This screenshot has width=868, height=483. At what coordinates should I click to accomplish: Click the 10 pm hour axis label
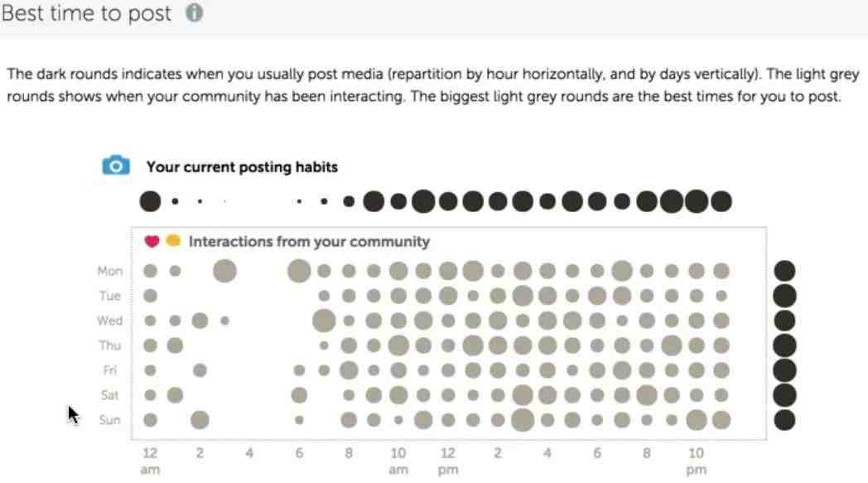696,461
